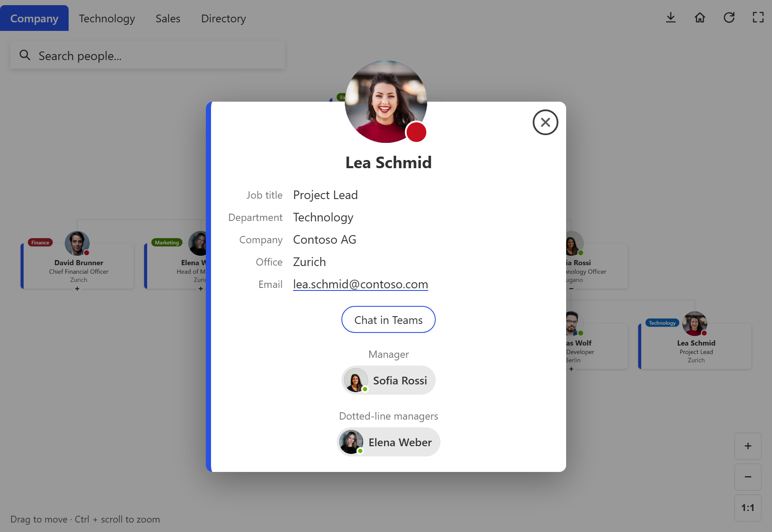The image size is (772, 532).
Task: Select the David Brunner org chart card
Action: (78, 266)
